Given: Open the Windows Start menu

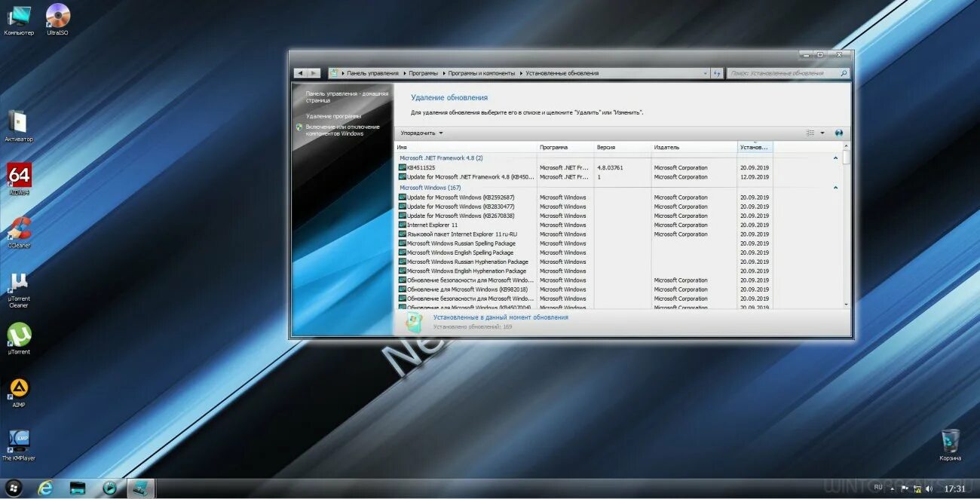Looking at the screenshot, I should pyautogui.click(x=14, y=488).
